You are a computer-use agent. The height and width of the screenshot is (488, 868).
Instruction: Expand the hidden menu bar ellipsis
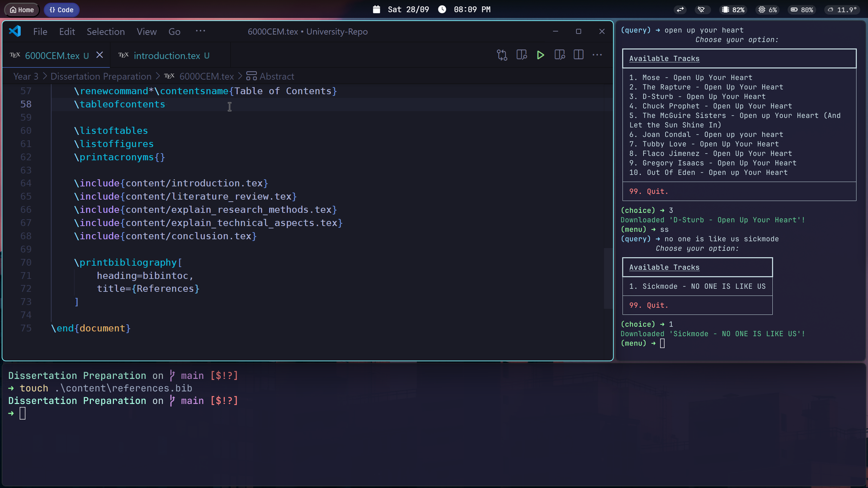200,31
